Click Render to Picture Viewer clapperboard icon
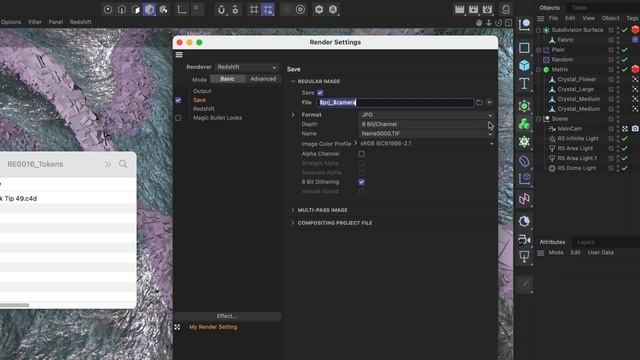This screenshot has height=360, width=640. (x=473, y=9)
